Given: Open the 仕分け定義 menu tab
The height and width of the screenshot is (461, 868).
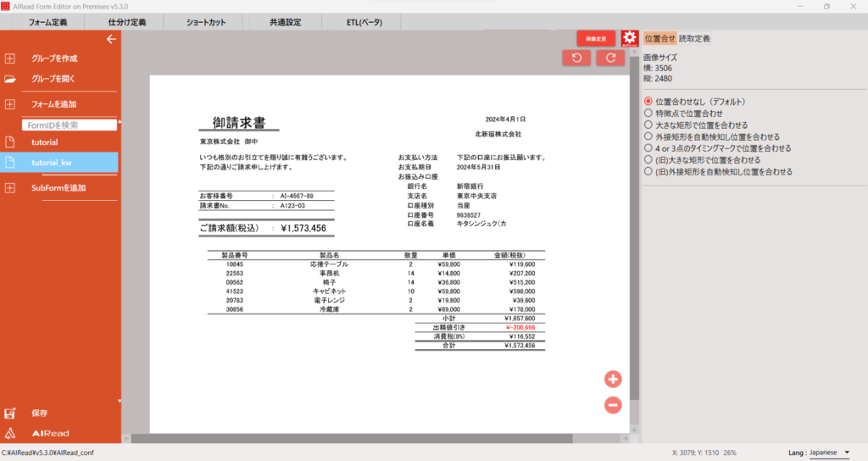Looking at the screenshot, I should [x=127, y=22].
